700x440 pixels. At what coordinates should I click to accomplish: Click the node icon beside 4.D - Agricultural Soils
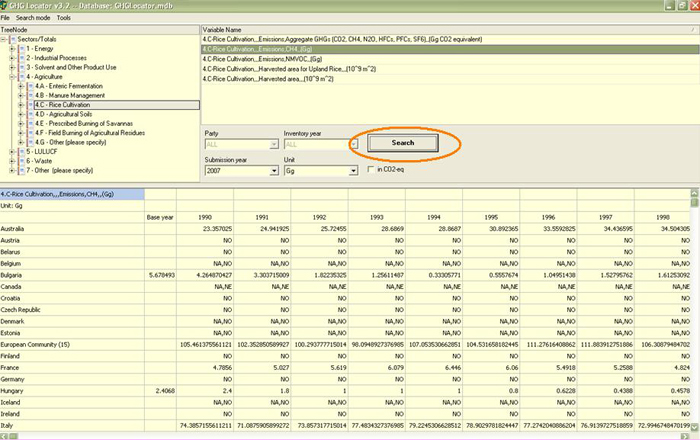[x=30, y=114]
